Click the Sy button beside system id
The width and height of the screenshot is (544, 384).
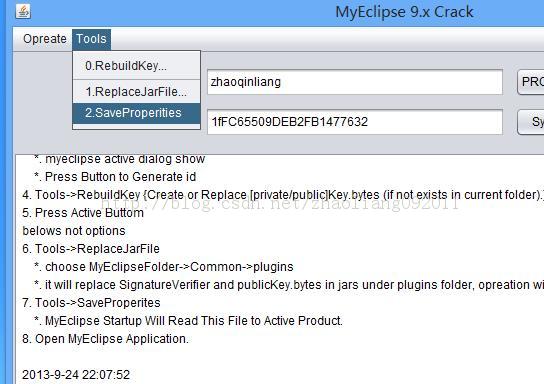[531, 122]
